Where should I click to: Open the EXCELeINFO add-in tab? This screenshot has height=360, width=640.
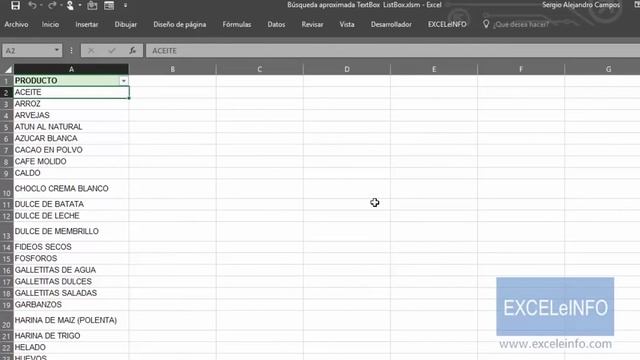447,24
